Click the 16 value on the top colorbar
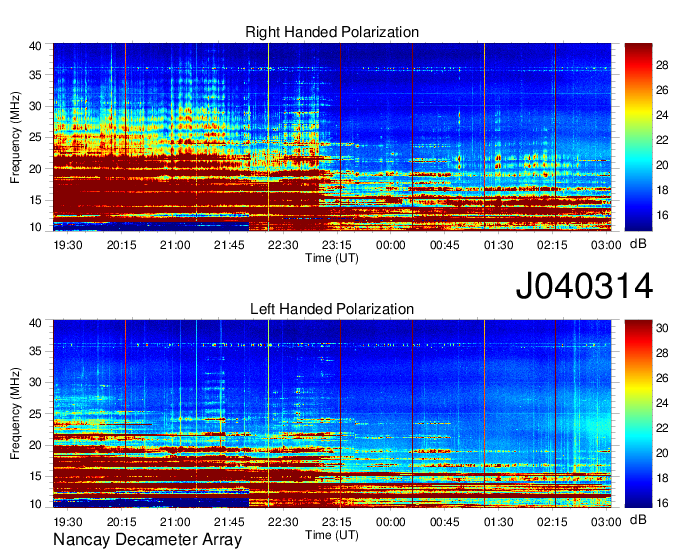Screen dimensions: 680x552 tap(662, 215)
